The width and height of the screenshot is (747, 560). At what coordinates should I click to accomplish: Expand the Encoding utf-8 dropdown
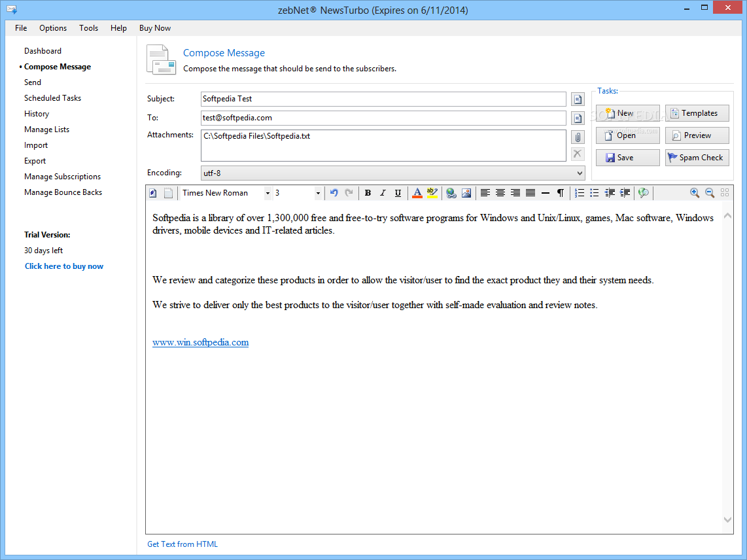coord(580,173)
